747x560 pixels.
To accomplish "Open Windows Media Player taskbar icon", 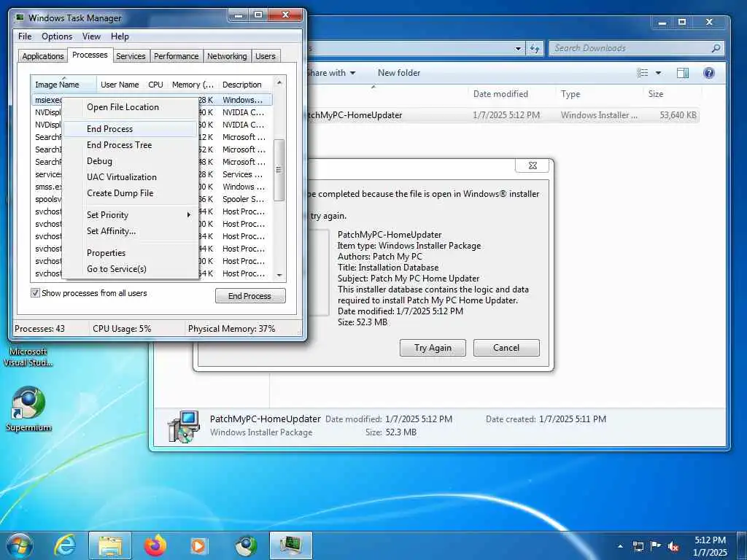I will click(x=198, y=545).
